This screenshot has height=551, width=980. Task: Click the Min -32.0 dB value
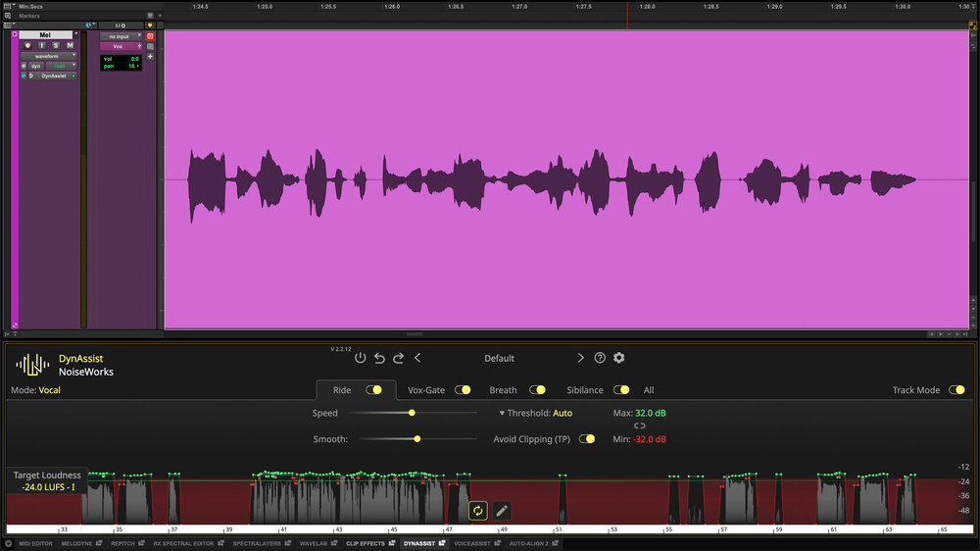[650, 439]
